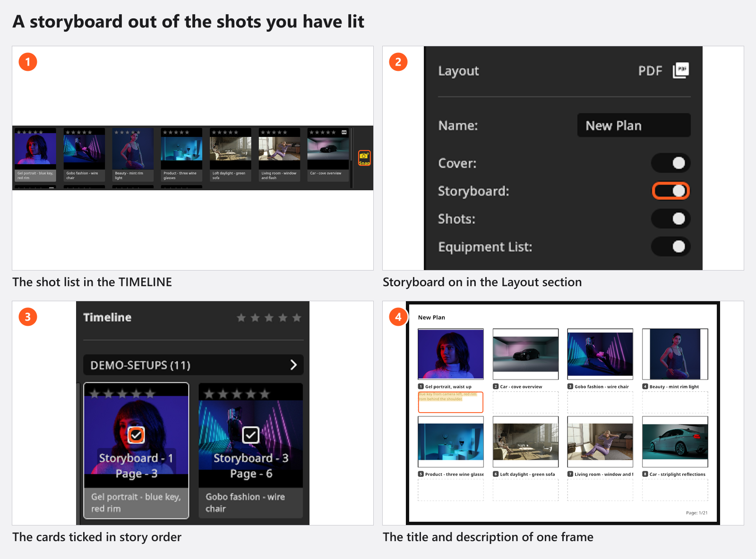The image size is (756, 559).
Task: Toggle the Equipment List switch
Action: [x=671, y=246]
